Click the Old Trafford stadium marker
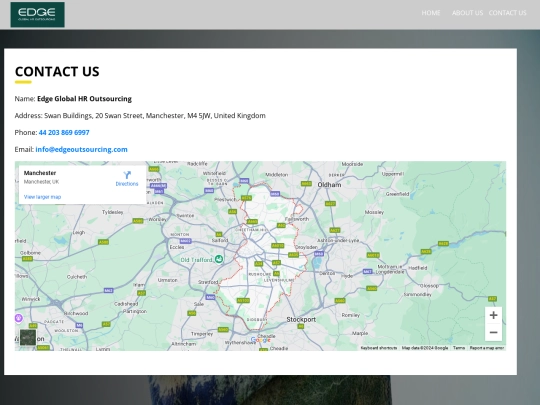Image resolution: width=540 pixels, height=405 pixels. click(x=219, y=259)
